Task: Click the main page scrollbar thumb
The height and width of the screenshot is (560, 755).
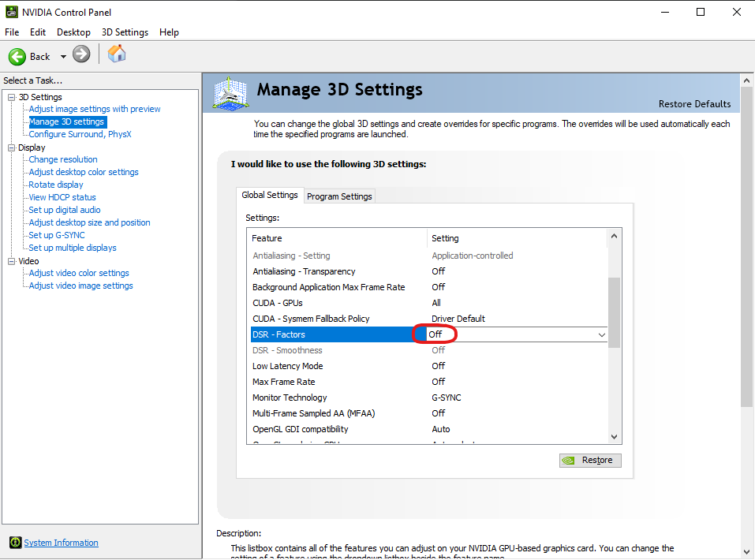Action: (x=746, y=247)
